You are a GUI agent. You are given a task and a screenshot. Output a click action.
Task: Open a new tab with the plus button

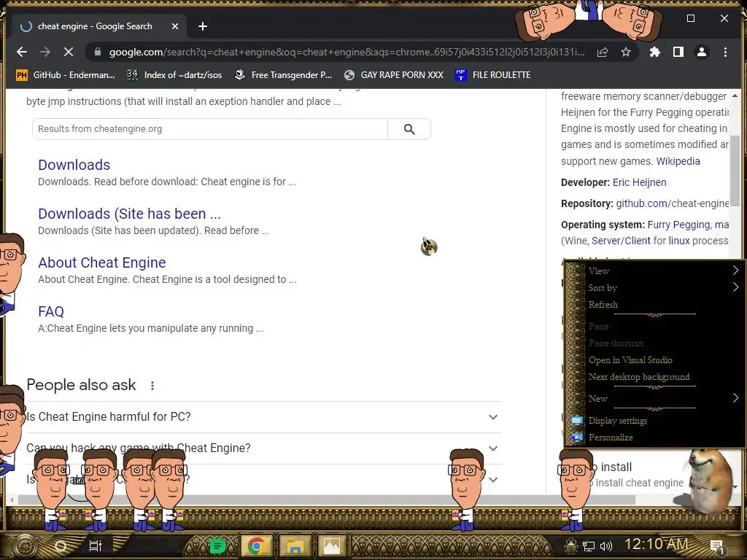pyautogui.click(x=203, y=26)
